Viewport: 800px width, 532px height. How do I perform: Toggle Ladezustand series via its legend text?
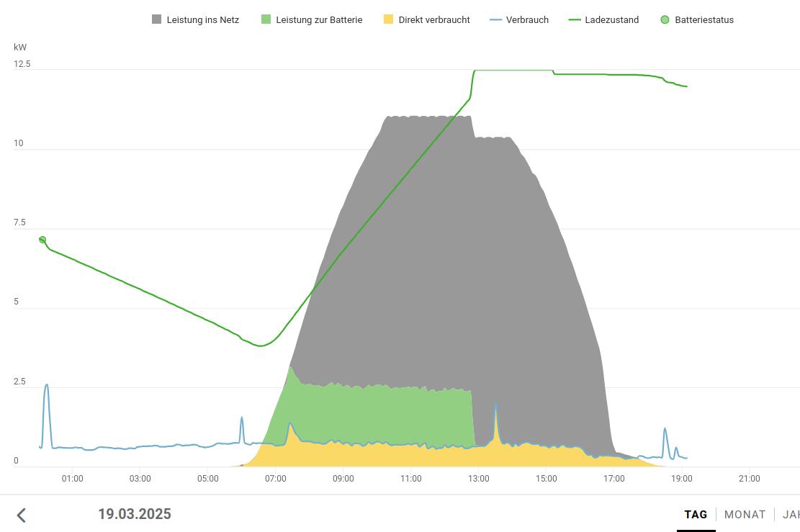click(611, 20)
